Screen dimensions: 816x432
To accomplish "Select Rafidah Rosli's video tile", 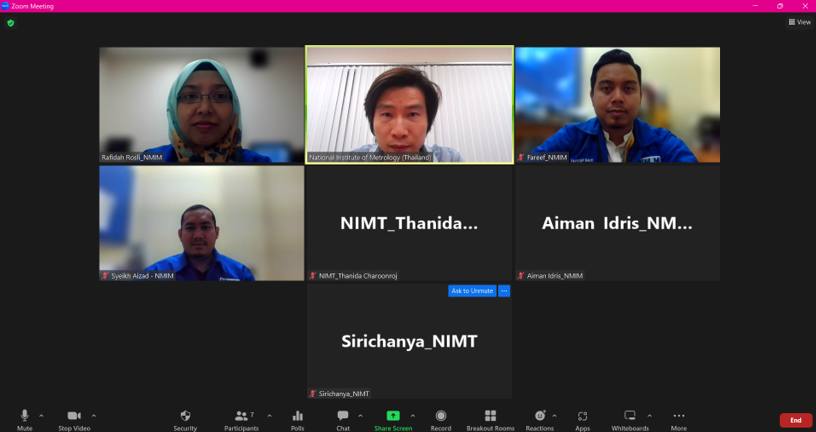I will click(201, 105).
